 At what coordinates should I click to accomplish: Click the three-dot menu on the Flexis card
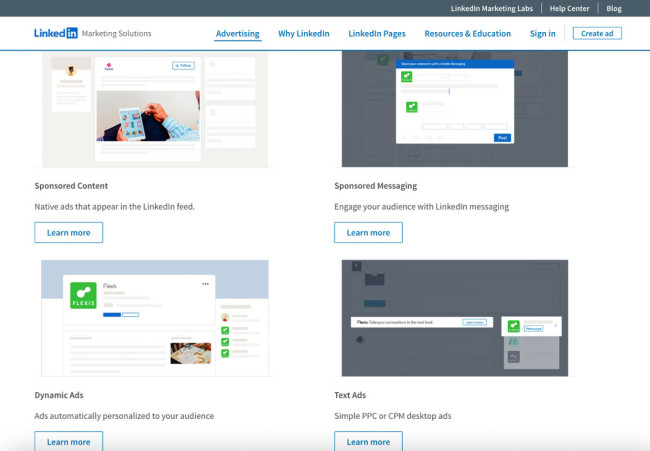[x=205, y=284]
